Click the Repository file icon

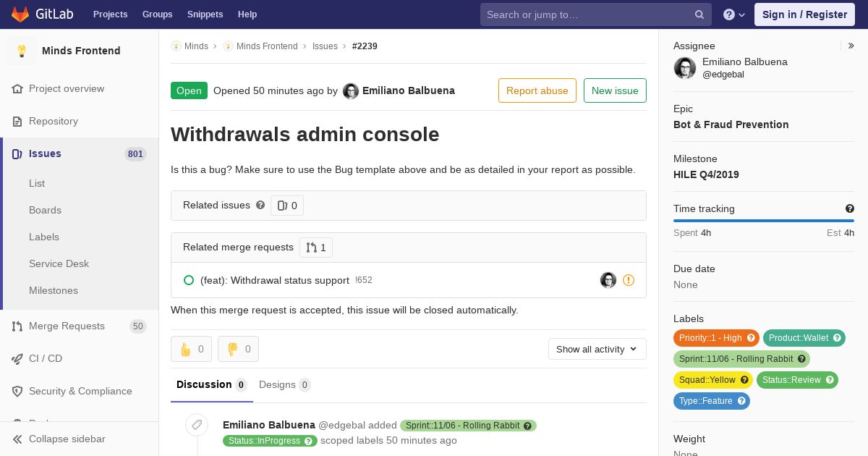coord(17,122)
